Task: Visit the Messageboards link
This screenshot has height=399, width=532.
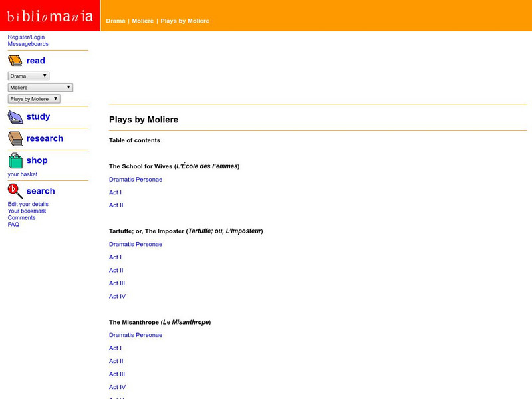Action: click(28, 44)
